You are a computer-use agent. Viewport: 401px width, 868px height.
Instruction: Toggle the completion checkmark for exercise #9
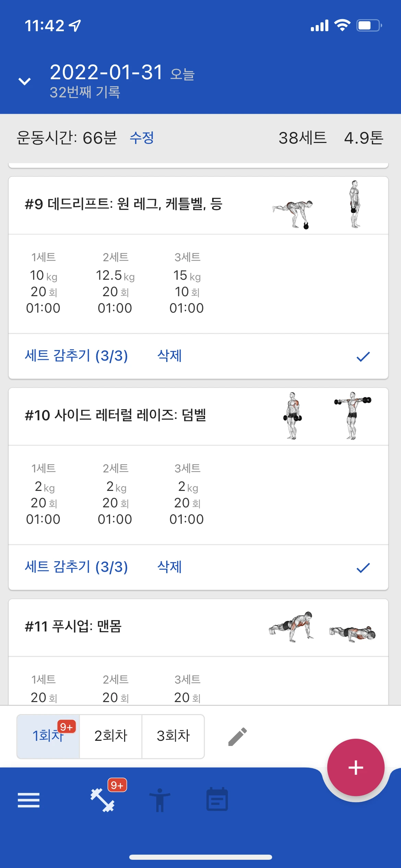click(x=363, y=357)
